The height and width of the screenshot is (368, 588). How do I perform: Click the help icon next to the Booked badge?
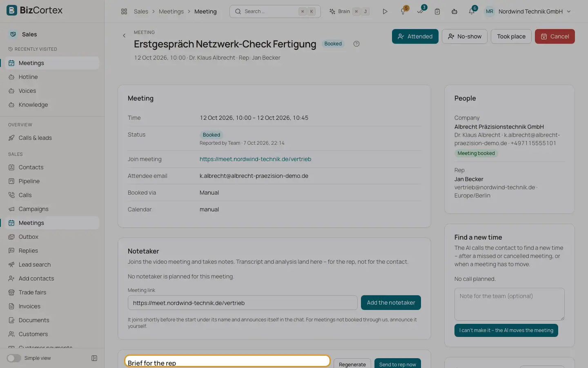pyautogui.click(x=356, y=44)
